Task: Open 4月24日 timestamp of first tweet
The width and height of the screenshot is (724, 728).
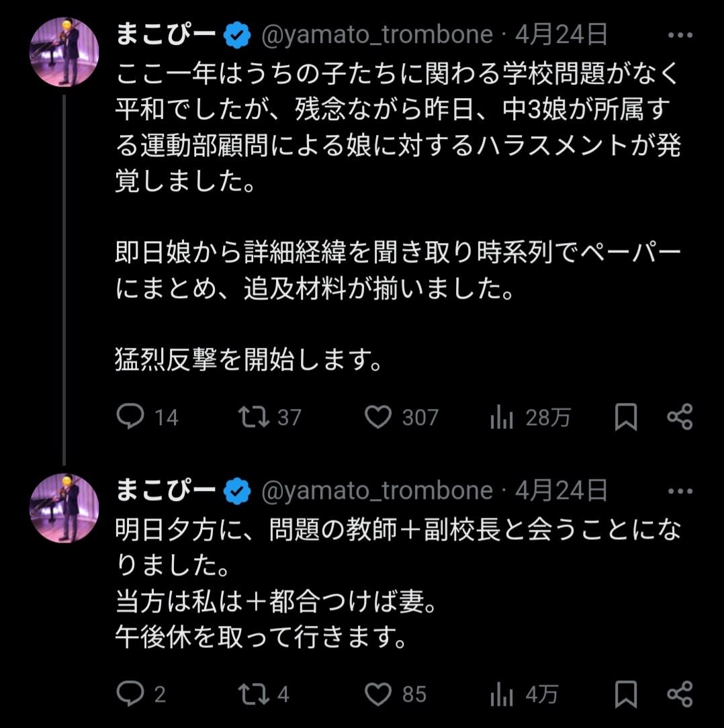Action: click(x=561, y=35)
